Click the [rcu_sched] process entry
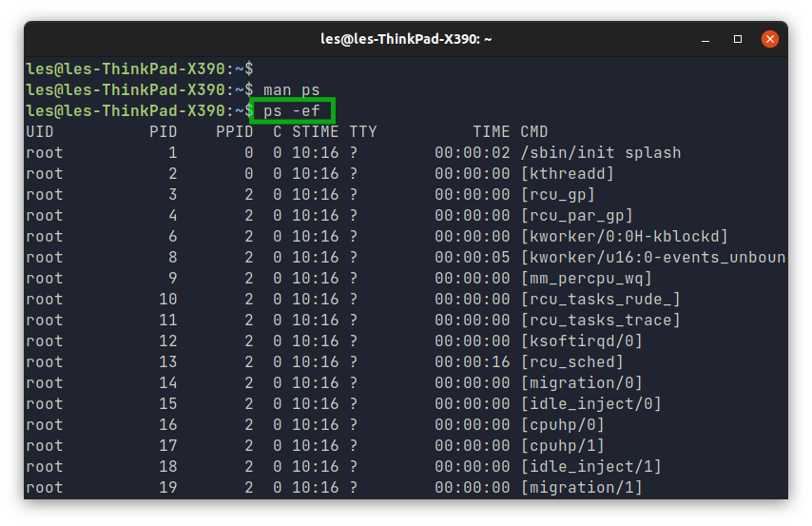This screenshot has width=812, height=526. [x=571, y=361]
